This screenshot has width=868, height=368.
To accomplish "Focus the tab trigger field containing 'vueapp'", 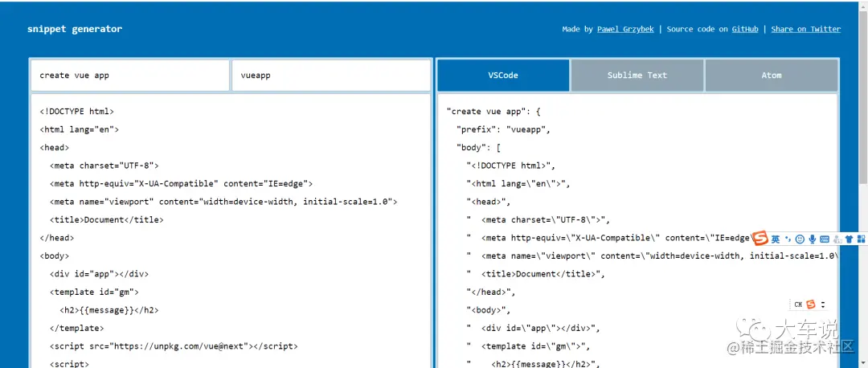I will 331,76.
